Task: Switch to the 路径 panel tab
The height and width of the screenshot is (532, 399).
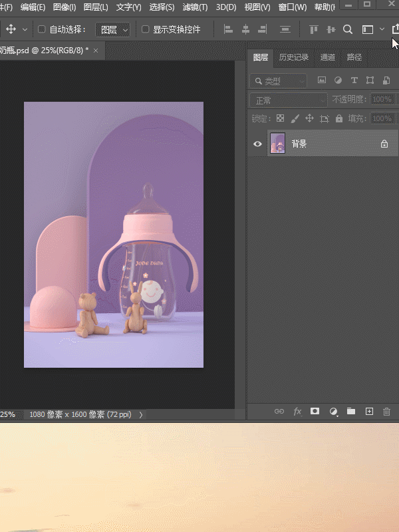Action: click(354, 57)
